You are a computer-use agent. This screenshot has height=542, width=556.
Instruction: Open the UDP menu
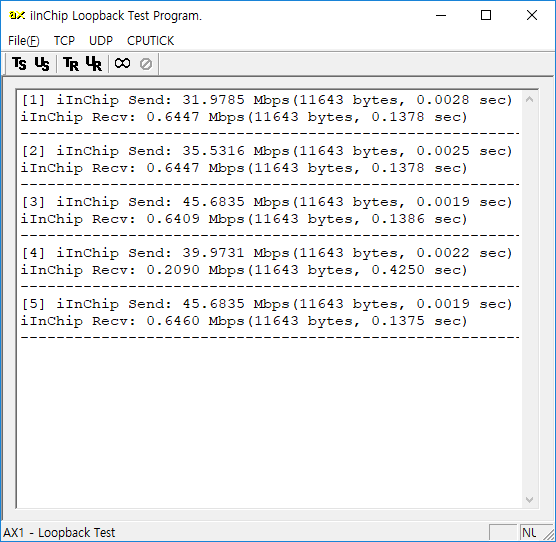coord(101,41)
